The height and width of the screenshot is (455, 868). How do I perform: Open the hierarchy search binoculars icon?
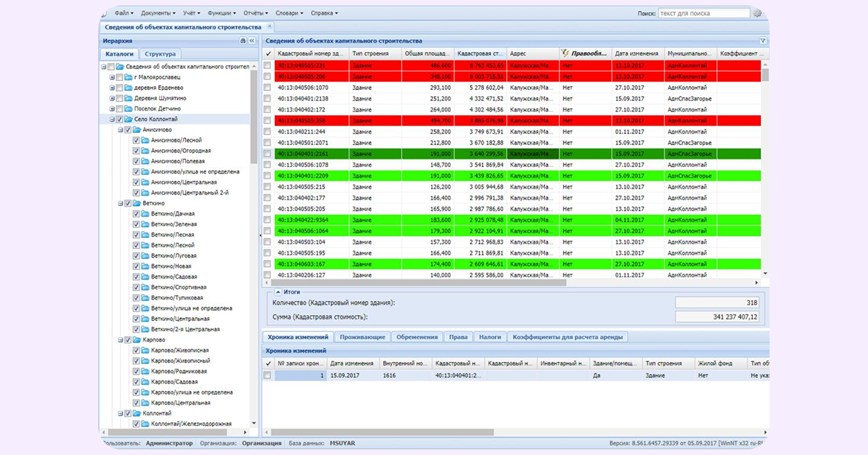click(x=243, y=41)
